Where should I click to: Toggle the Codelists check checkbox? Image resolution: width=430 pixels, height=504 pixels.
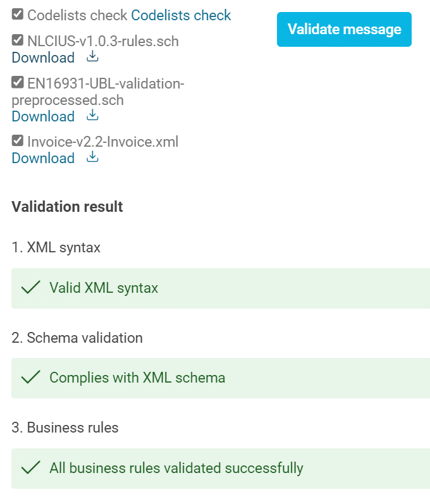[18, 15]
